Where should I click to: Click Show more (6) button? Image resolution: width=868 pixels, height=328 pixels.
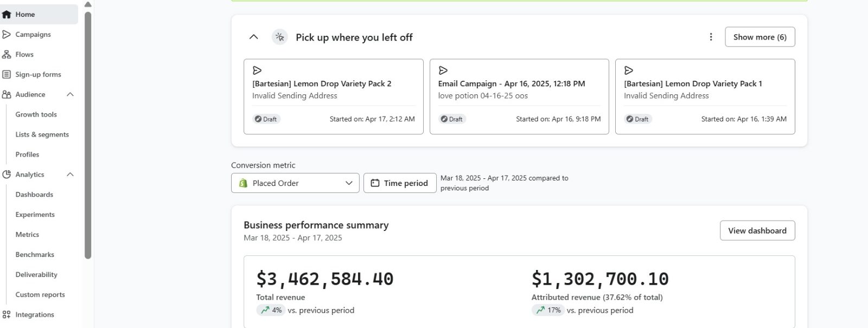coord(759,37)
